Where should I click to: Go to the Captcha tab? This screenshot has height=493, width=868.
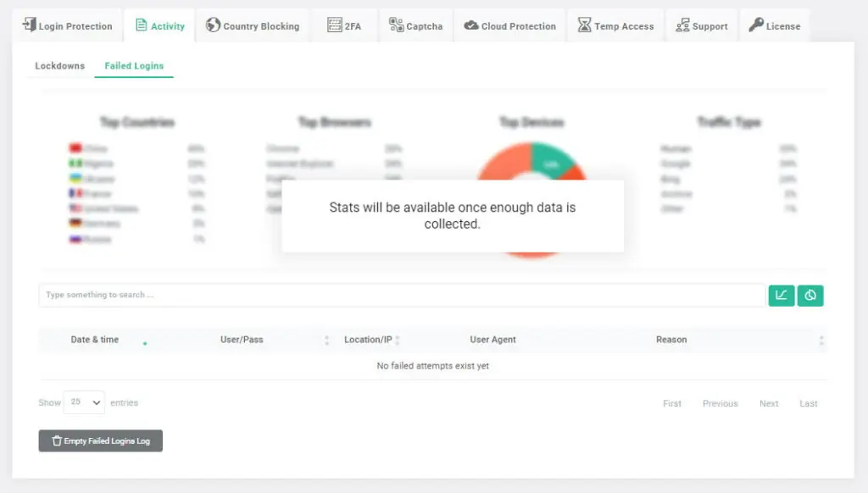pos(416,26)
